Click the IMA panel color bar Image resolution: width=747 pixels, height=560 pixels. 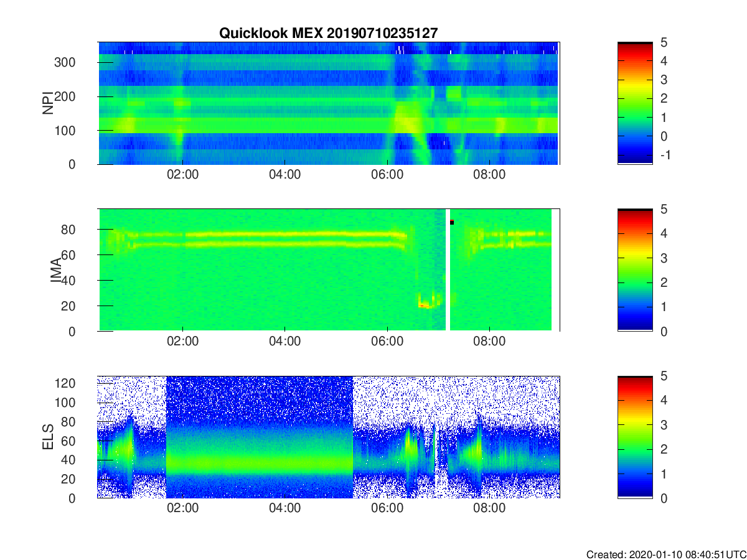pyautogui.click(x=635, y=270)
